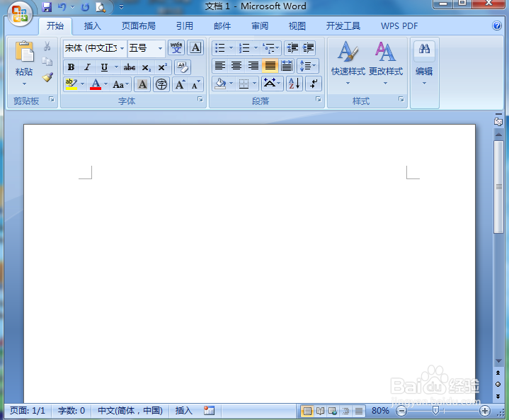Grow the font size
Viewport: 509px width, 420px height.
point(181,85)
